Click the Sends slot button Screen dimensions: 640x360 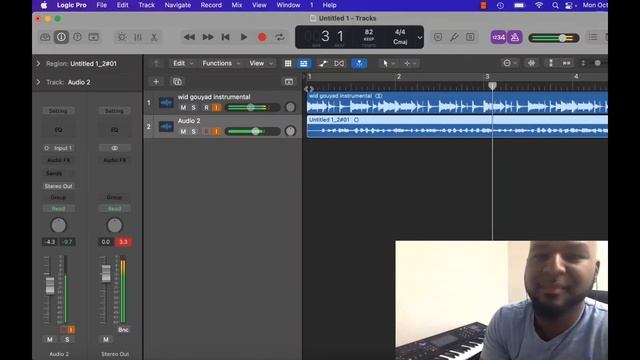[x=58, y=173]
